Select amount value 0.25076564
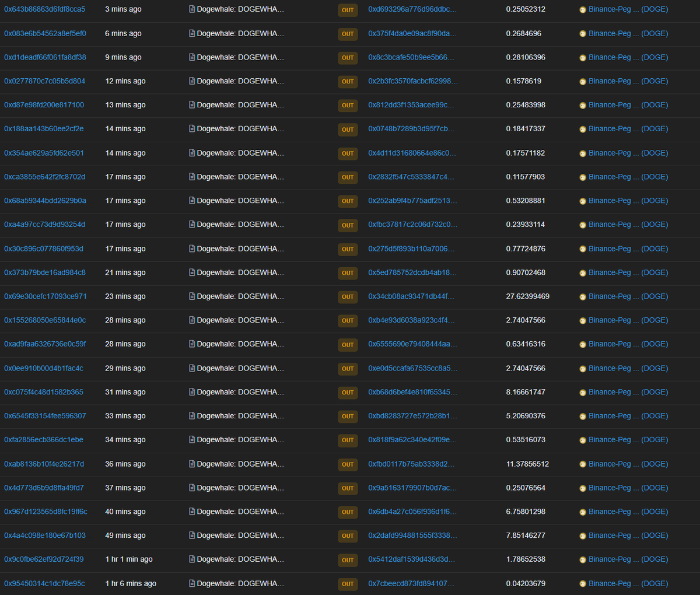The width and height of the screenshot is (700, 595). [x=526, y=488]
